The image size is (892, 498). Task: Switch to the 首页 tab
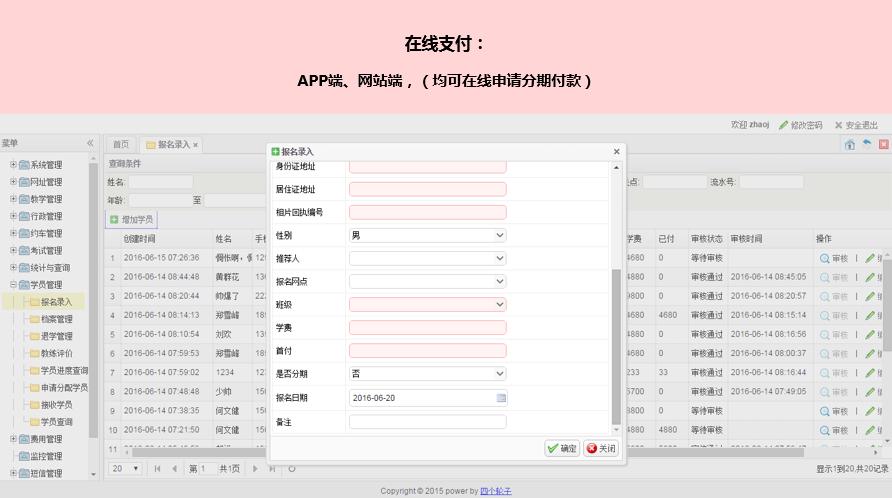(x=121, y=145)
